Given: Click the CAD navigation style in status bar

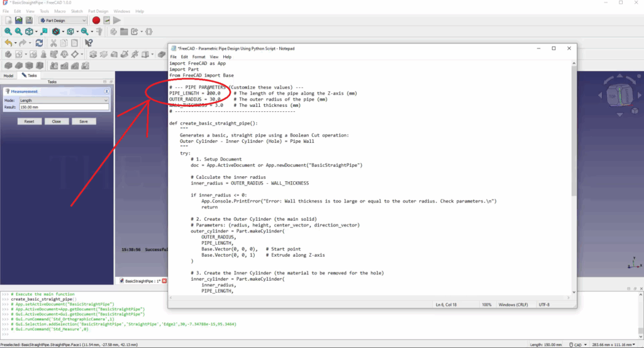Looking at the screenshot, I should coord(578,345).
